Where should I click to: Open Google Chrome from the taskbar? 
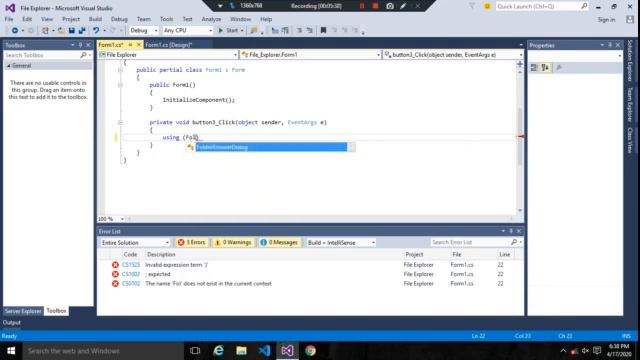tap(310, 351)
